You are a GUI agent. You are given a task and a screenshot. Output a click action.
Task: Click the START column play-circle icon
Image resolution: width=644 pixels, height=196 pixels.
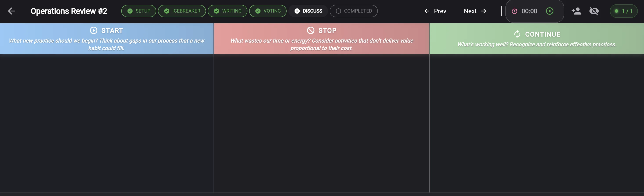click(x=94, y=31)
